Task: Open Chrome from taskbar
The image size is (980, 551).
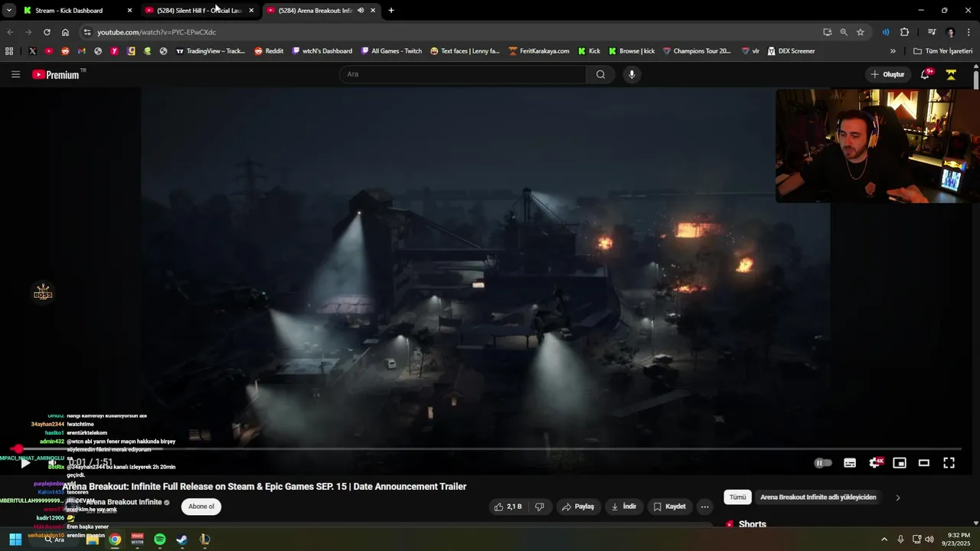Action: [115, 540]
